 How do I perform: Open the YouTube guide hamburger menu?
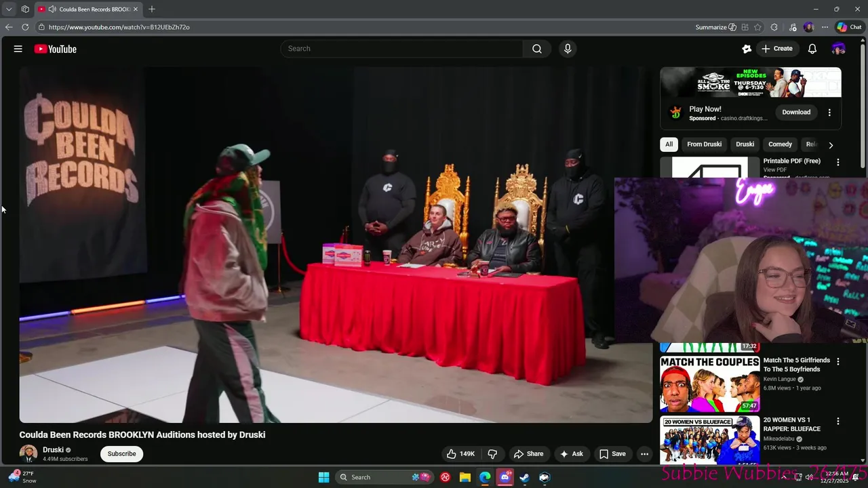[18, 49]
